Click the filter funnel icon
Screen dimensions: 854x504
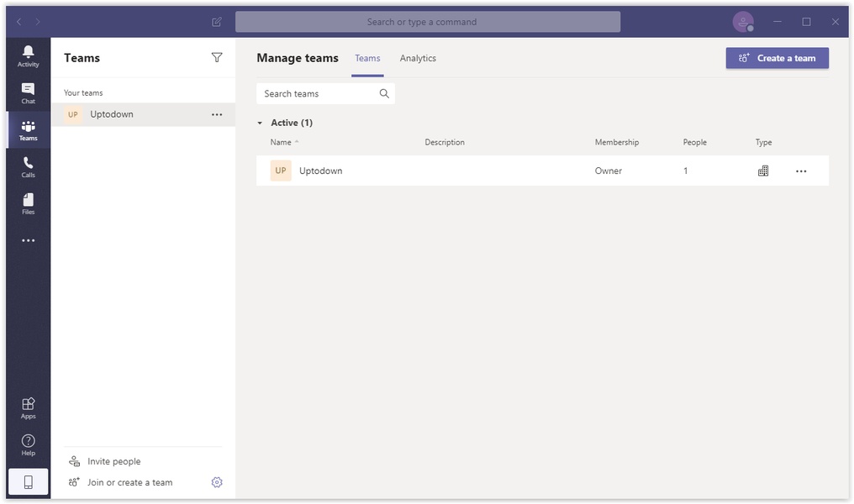pyautogui.click(x=217, y=58)
